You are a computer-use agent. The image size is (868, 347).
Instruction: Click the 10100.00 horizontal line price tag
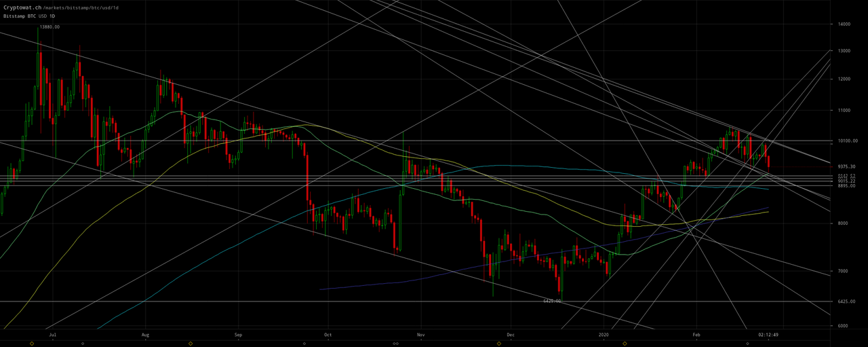pyautogui.click(x=847, y=141)
